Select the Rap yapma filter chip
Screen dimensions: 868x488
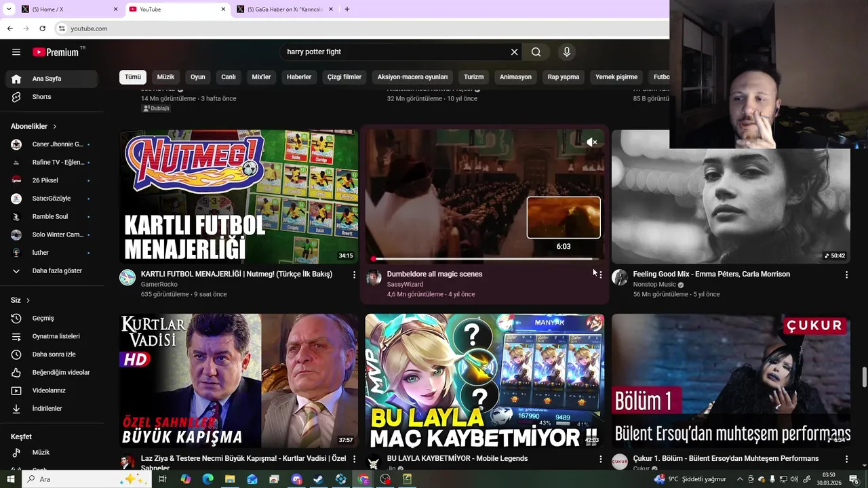tap(564, 77)
